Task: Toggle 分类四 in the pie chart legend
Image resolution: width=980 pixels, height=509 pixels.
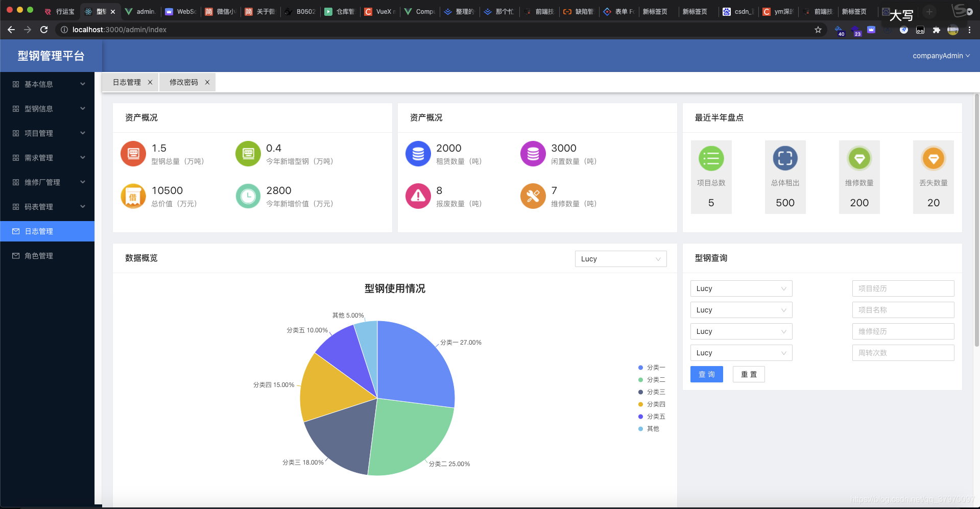Action: click(652, 404)
